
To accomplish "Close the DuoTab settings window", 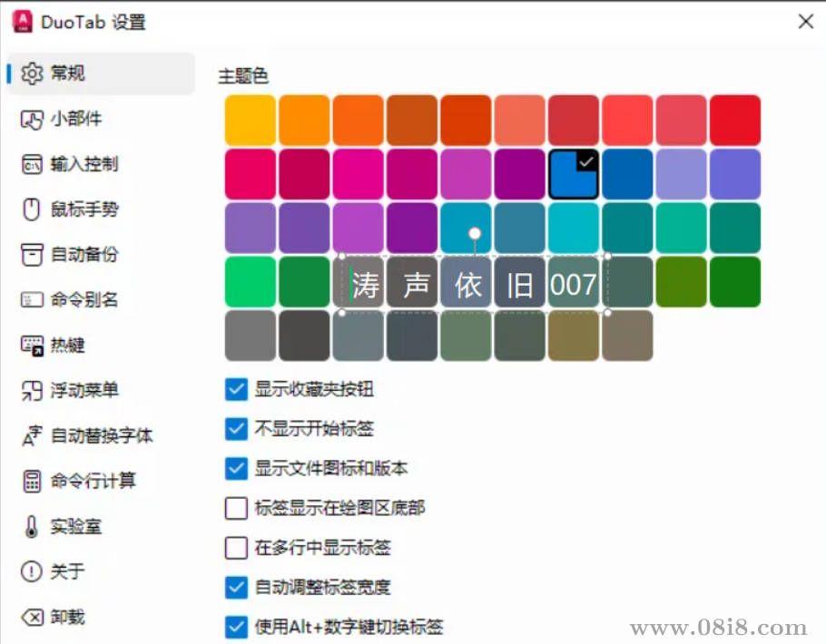I will click(805, 22).
